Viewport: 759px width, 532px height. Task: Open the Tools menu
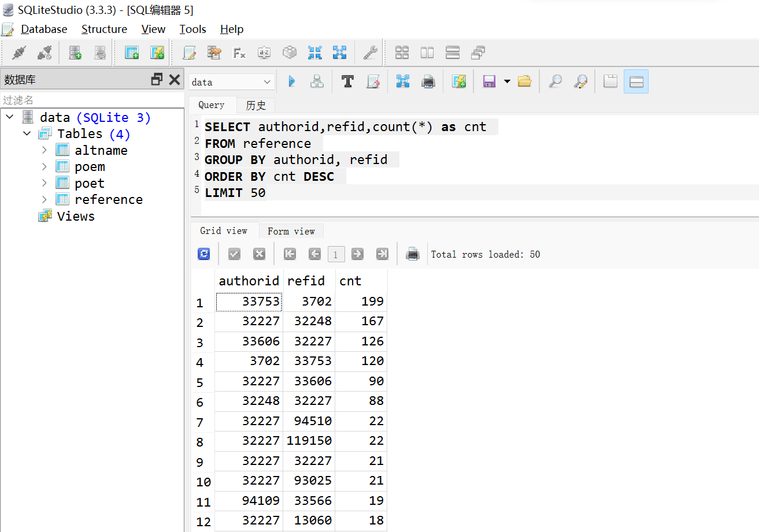pos(192,29)
